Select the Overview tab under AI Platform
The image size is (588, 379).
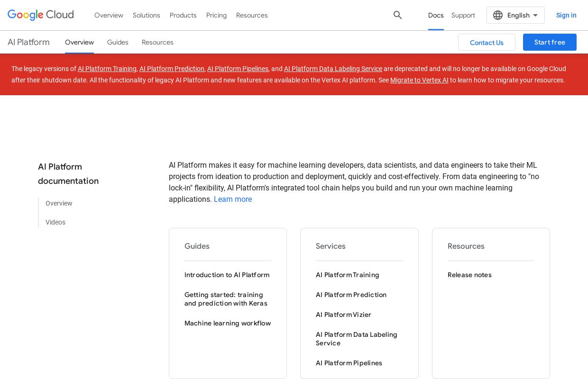point(79,42)
